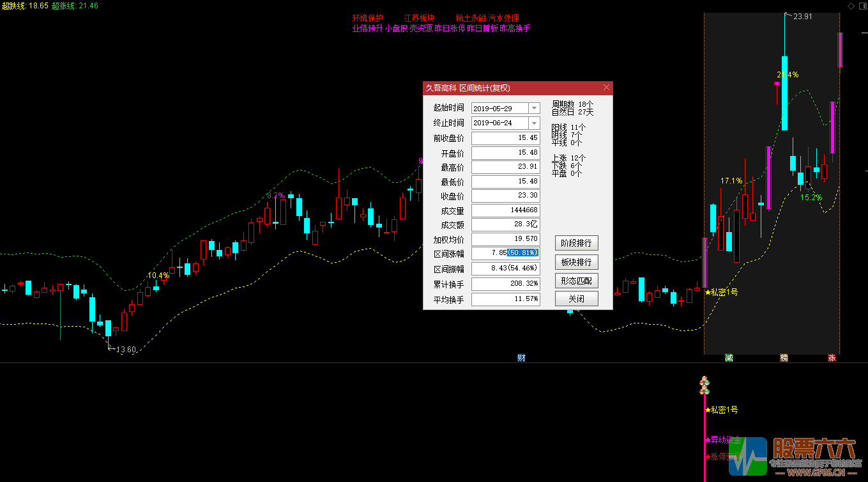Click the 减 indicator icon on the status bar
Image resolution: width=868 pixels, height=482 pixels.
click(729, 358)
